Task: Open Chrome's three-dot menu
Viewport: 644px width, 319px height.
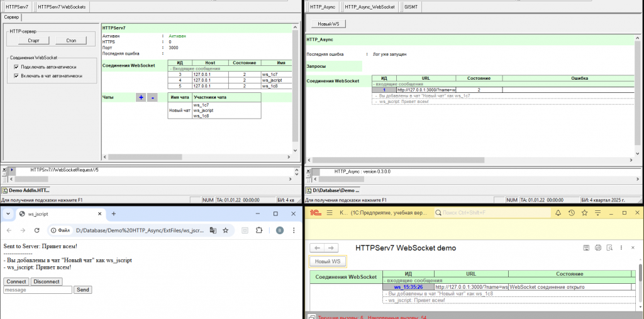Action: pyautogui.click(x=294, y=230)
